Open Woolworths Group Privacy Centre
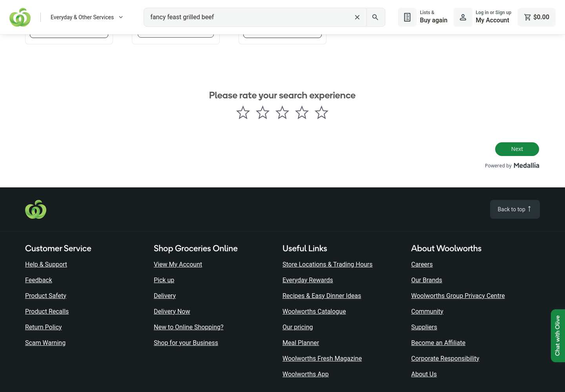 458,296
